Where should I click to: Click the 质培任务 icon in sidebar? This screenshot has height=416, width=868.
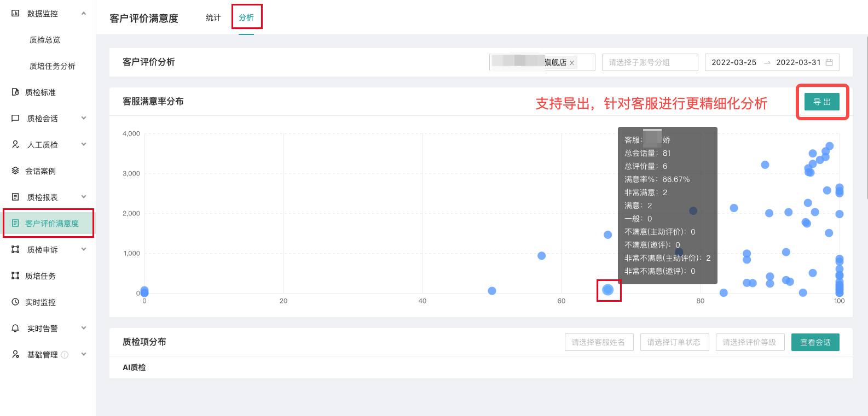(15, 276)
